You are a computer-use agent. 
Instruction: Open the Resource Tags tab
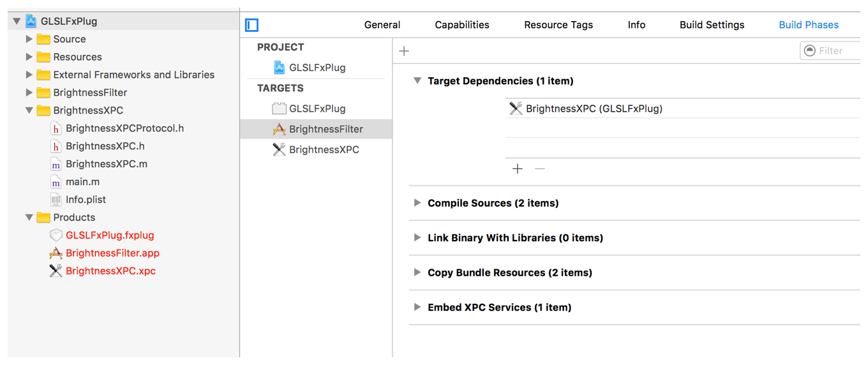click(x=558, y=25)
